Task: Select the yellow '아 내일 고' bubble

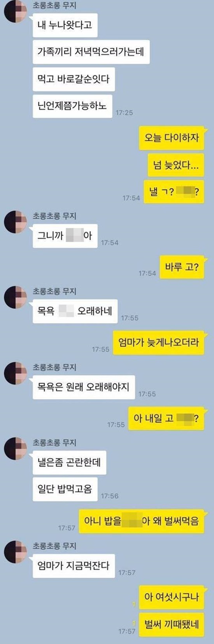Action: point(166,418)
